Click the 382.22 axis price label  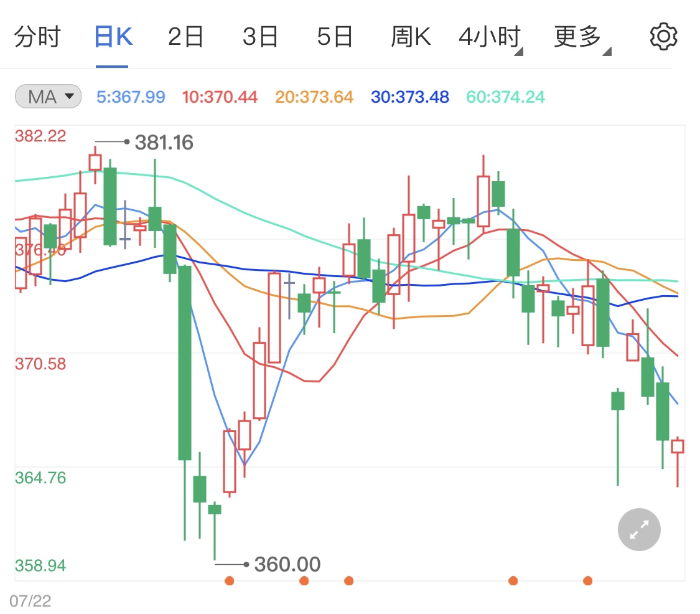click(40, 136)
